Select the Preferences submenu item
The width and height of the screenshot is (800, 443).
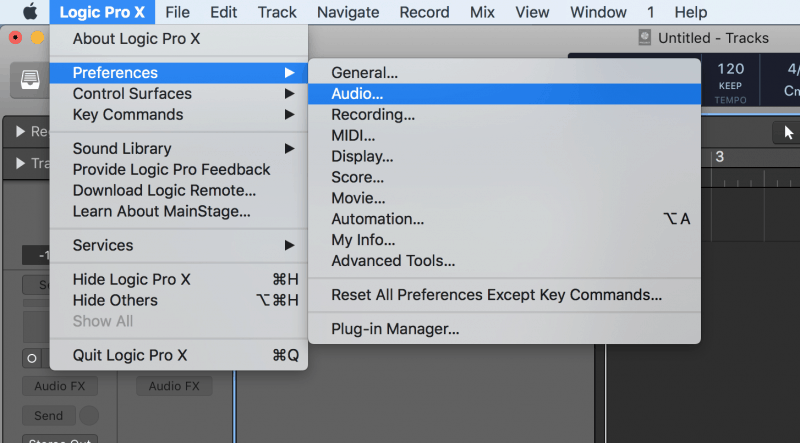(179, 72)
